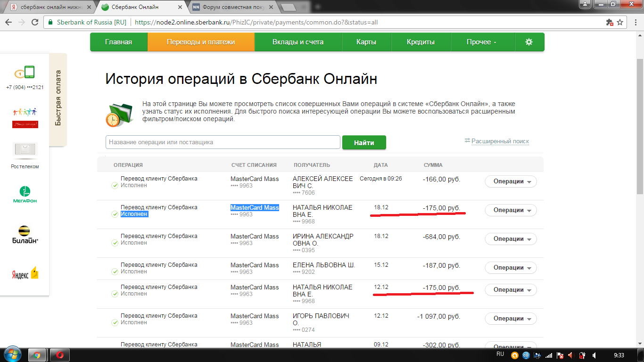Screen dimensions: 644x362
Task: Open the settings gear in Sberbank menu
Action: (529, 42)
